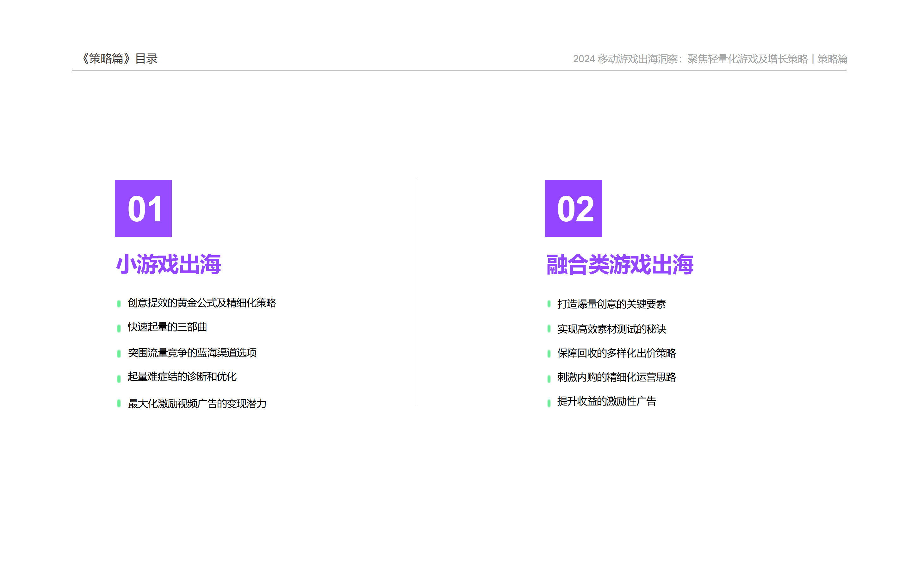Open 保障回收的多样化出价策略 item
The image size is (918, 588).
[616, 353]
